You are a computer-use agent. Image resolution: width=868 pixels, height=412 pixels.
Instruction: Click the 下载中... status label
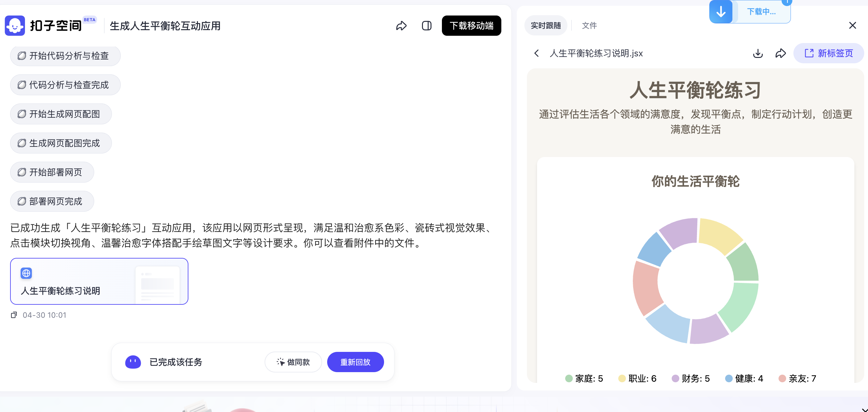coord(761,12)
